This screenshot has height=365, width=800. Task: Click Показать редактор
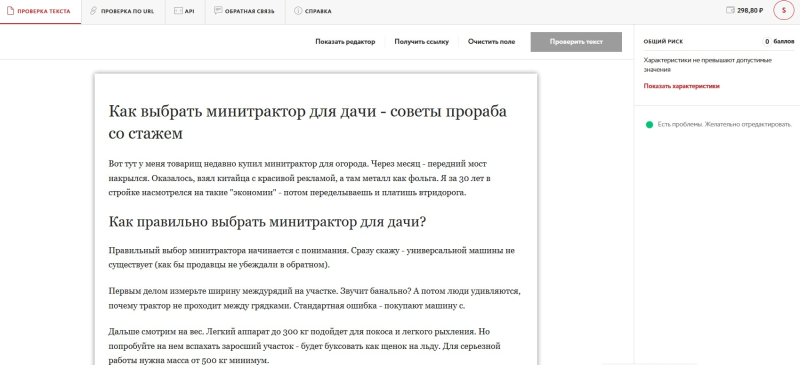pos(345,42)
